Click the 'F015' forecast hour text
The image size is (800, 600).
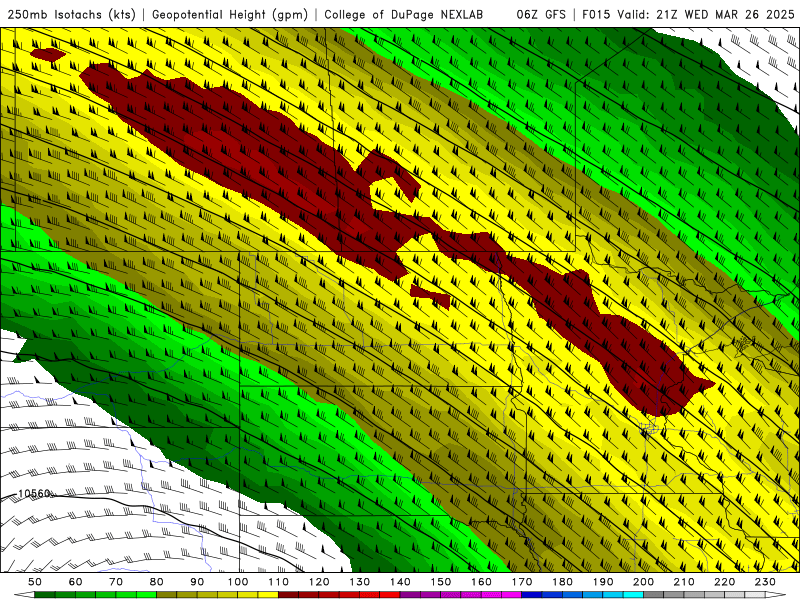click(596, 14)
